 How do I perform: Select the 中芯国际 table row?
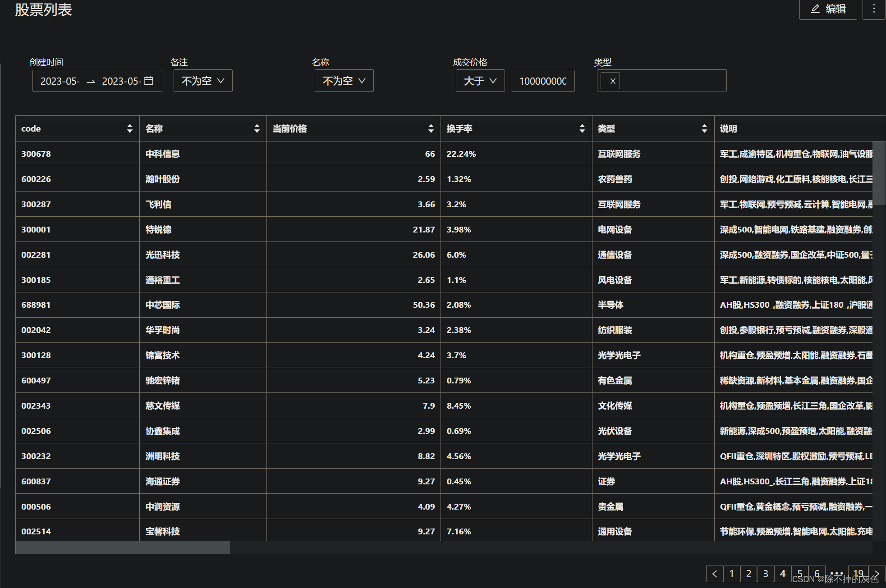[162, 305]
